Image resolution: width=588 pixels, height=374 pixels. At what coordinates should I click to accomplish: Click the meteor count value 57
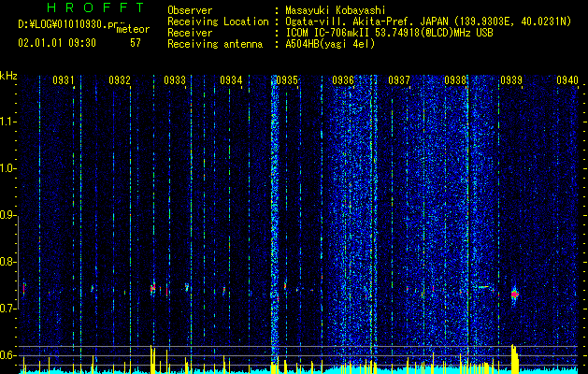click(136, 43)
